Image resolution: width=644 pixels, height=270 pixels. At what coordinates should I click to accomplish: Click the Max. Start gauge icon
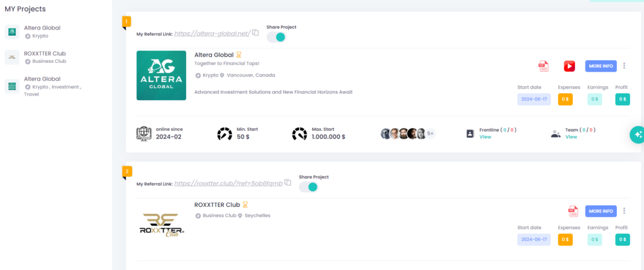coord(299,133)
